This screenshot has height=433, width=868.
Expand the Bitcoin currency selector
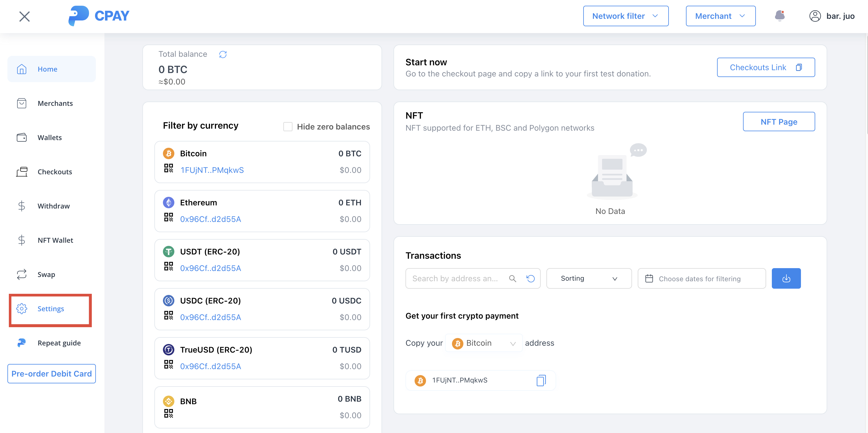(x=484, y=343)
